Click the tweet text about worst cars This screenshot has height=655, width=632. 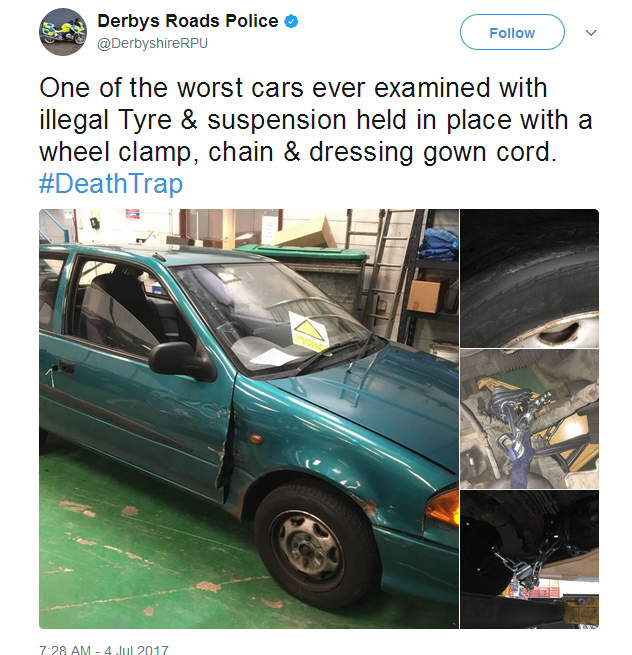click(x=315, y=120)
